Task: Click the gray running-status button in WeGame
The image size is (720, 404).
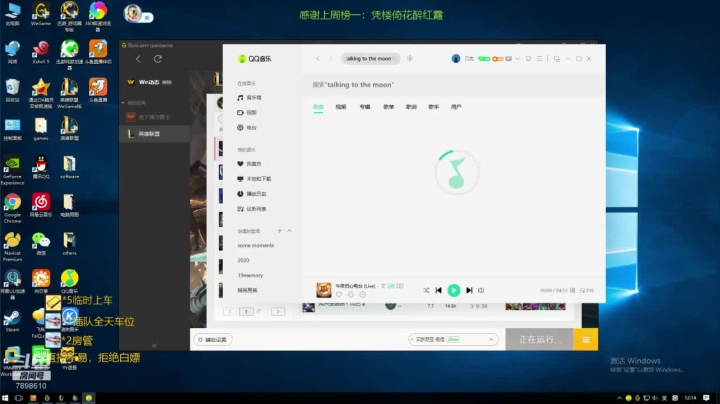Action: (540, 340)
